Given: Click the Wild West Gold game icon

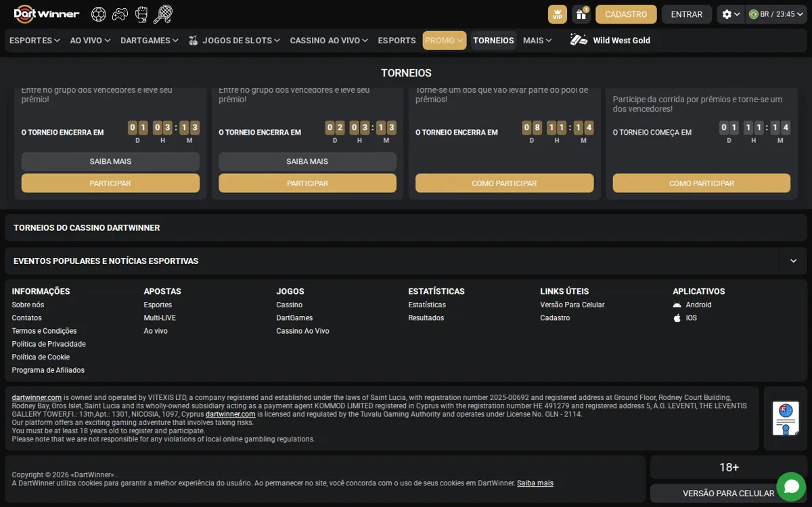Looking at the screenshot, I should coord(579,40).
